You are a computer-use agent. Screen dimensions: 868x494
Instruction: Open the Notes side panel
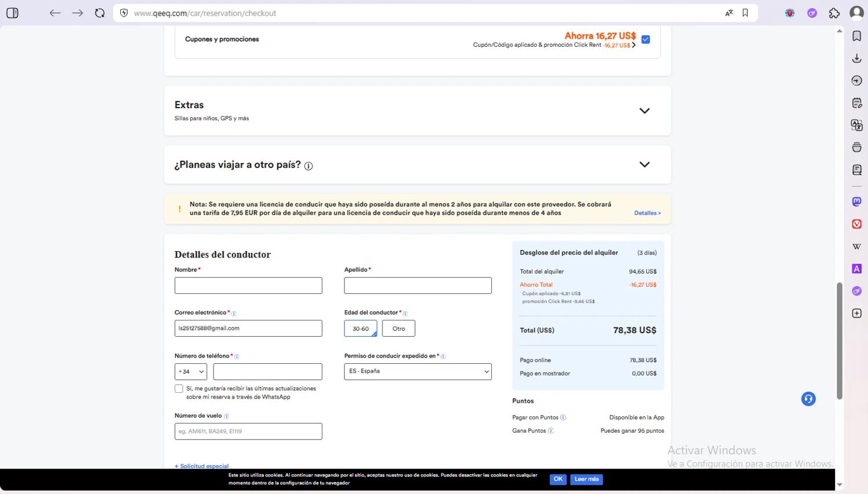click(857, 103)
